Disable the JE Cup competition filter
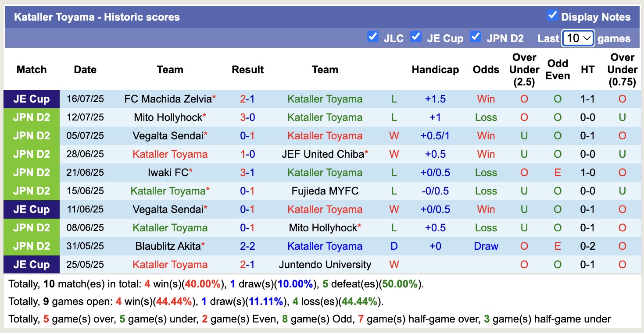This screenshot has height=333, width=644. pos(416,37)
